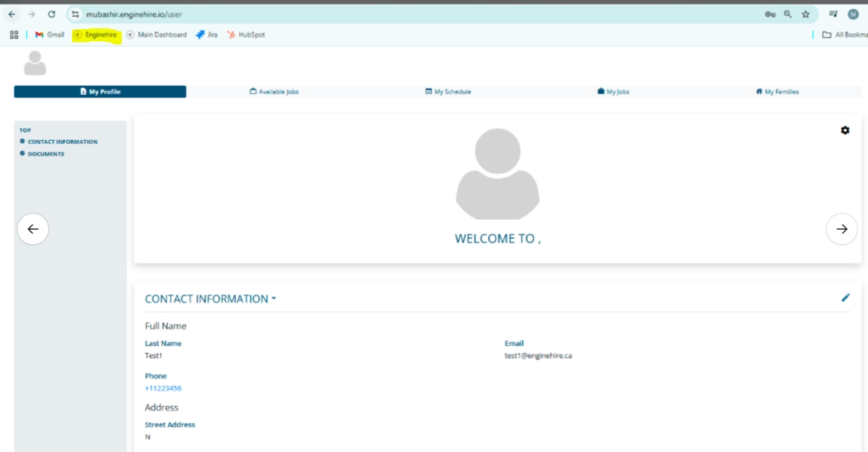Click the Full Name subheading
868x452 pixels.
coord(165,326)
